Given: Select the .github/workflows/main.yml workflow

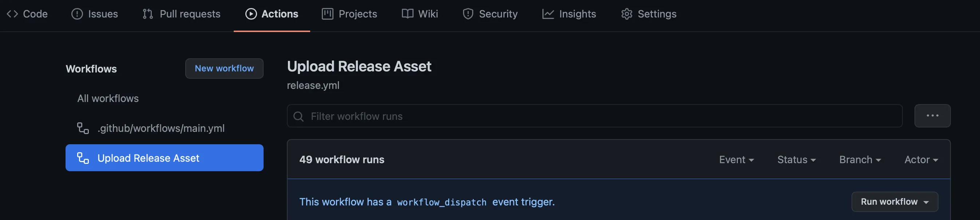Looking at the screenshot, I should (161, 128).
